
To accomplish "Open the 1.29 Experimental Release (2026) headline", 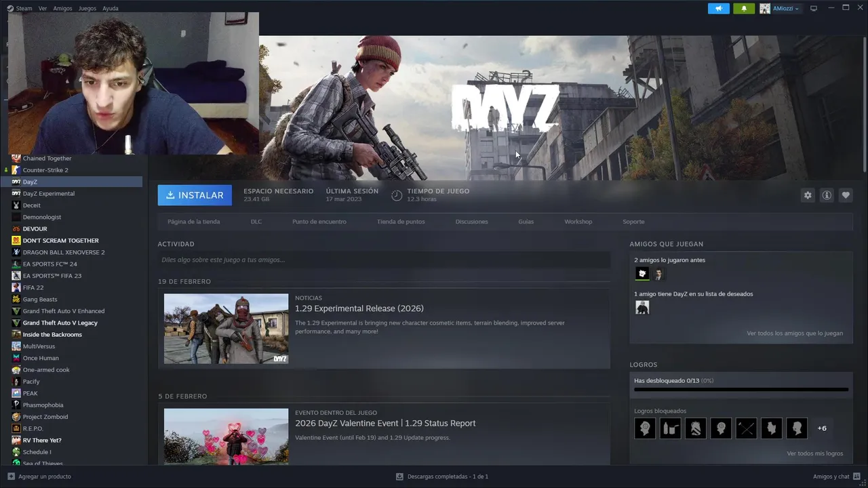I will (359, 308).
